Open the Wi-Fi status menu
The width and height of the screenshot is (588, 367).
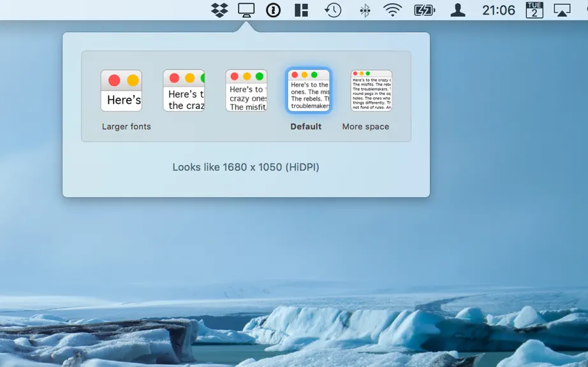tap(393, 10)
